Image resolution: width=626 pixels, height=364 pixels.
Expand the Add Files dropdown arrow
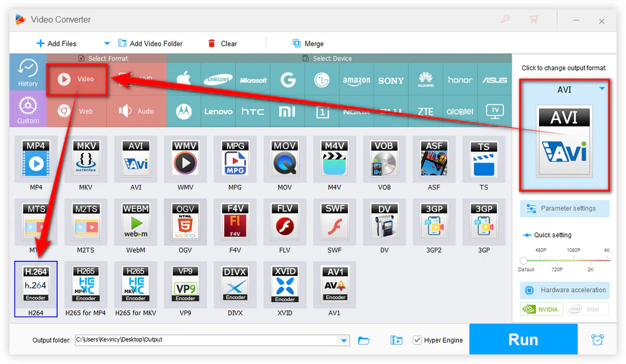(x=106, y=43)
